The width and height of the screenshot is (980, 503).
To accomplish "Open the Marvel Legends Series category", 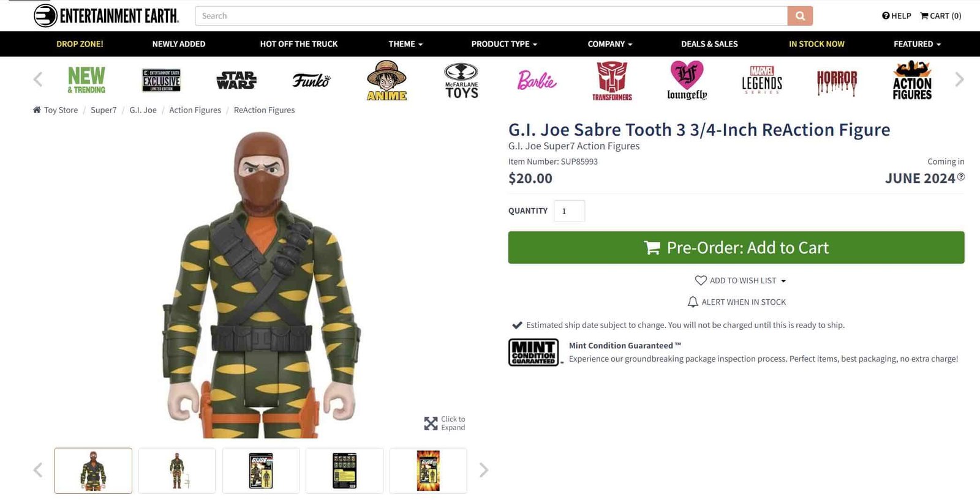I will (x=761, y=79).
